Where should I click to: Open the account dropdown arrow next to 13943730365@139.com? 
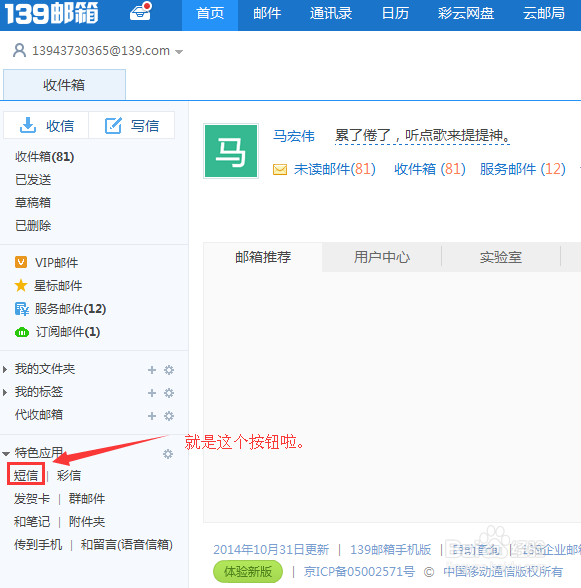click(x=179, y=52)
